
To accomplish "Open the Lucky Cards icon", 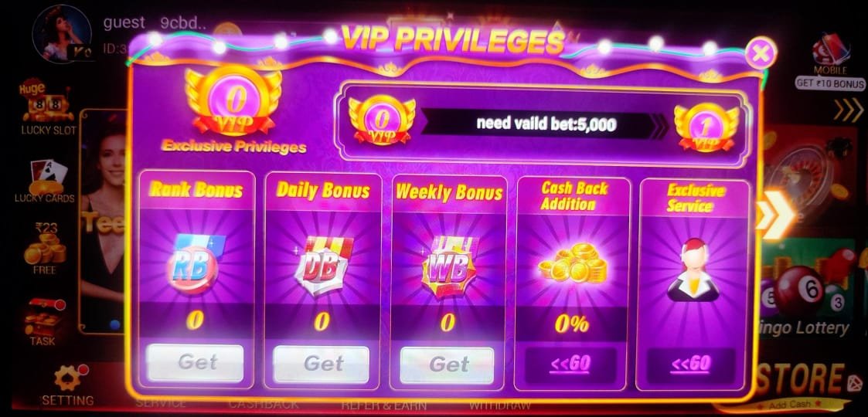I will [x=45, y=181].
